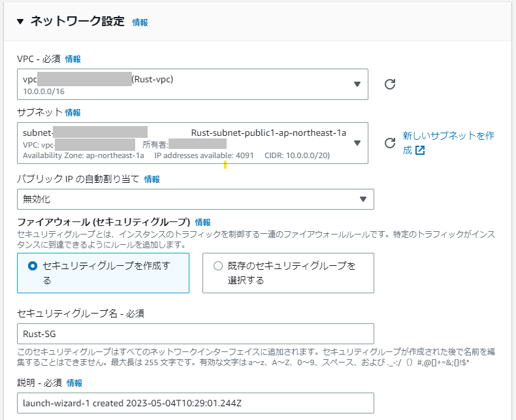Click 情報 link beside ファイアウォール heading
The width and height of the screenshot is (516, 420).
[x=202, y=222]
